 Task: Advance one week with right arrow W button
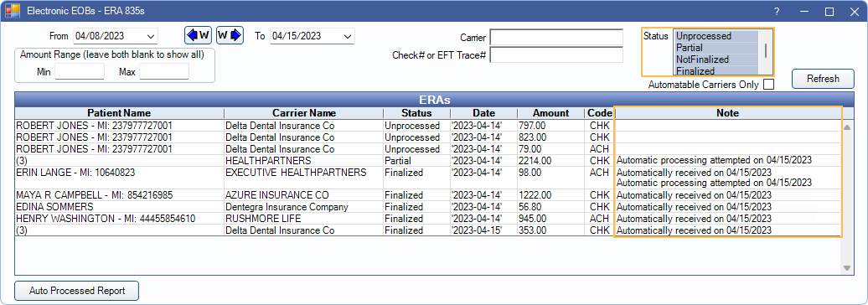[x=230, y=35]
